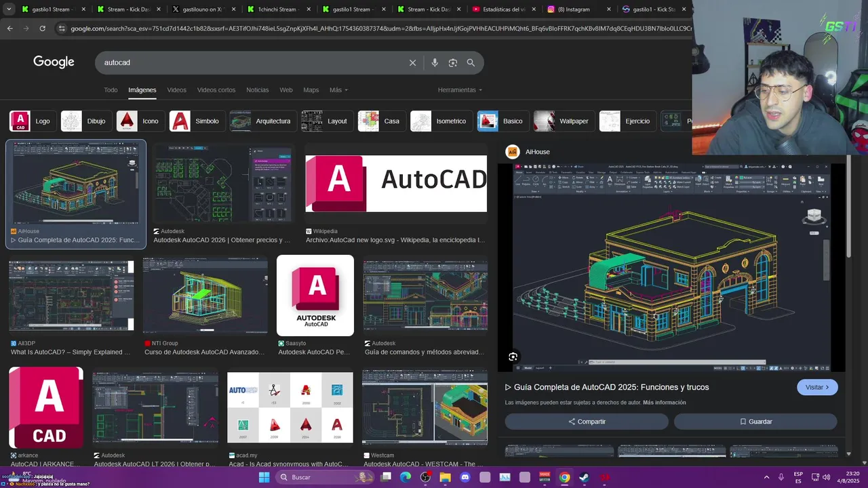Open the Herramientas dropdown
This screenshot has height=488, width=868.
click(460, 89)
